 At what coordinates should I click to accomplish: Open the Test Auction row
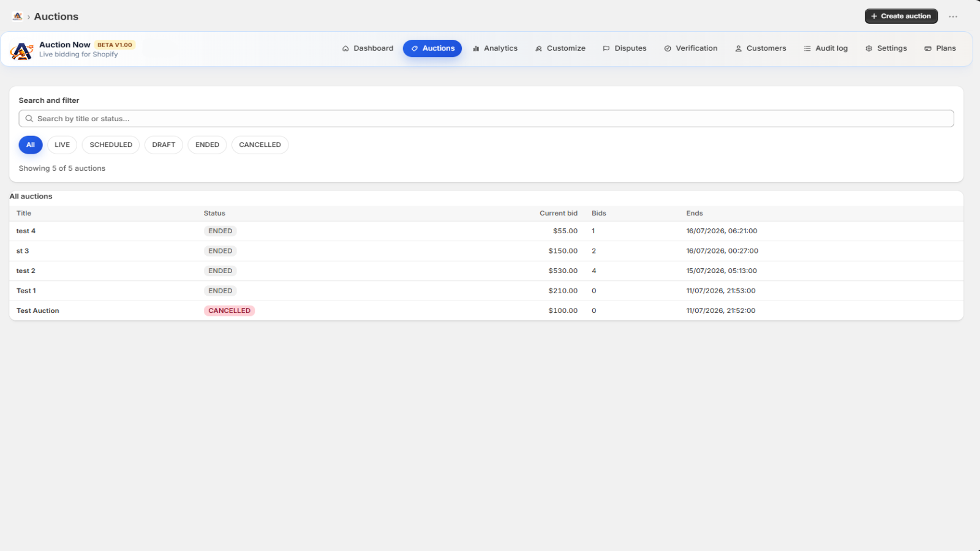(486, 311)
